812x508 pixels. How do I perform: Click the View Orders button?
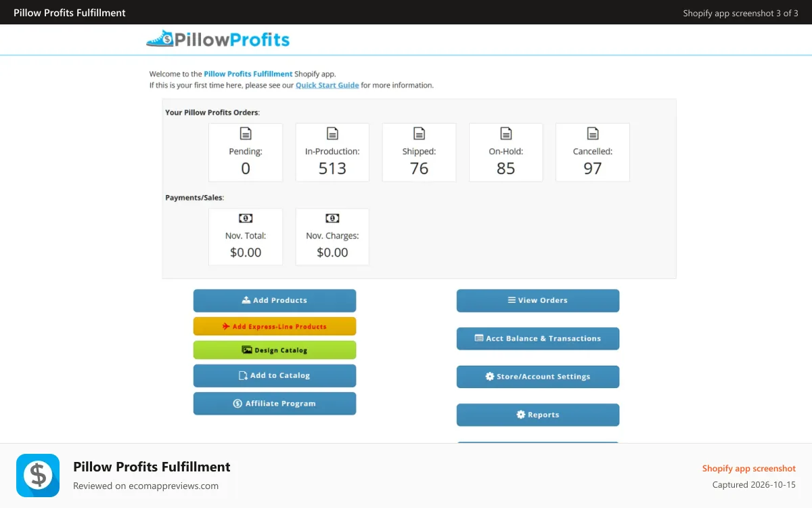pyautogui.click(x=538, y=301)
